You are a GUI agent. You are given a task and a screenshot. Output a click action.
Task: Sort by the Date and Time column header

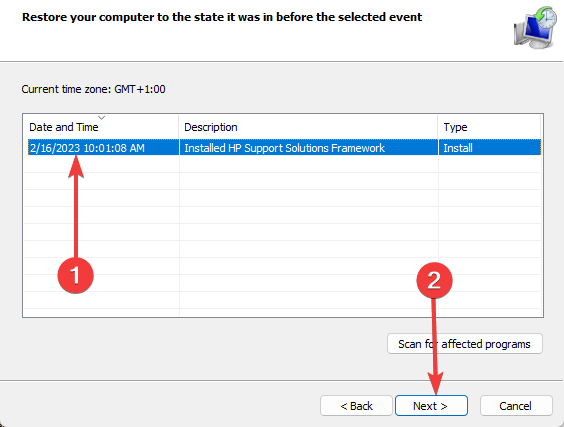click(x=100, y=127)
